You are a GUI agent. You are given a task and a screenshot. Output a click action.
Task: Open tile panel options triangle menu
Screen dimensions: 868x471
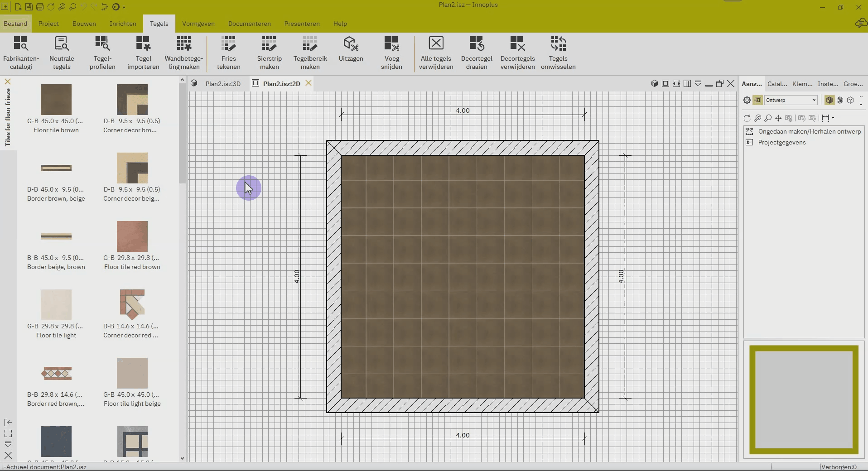[8, 444]
